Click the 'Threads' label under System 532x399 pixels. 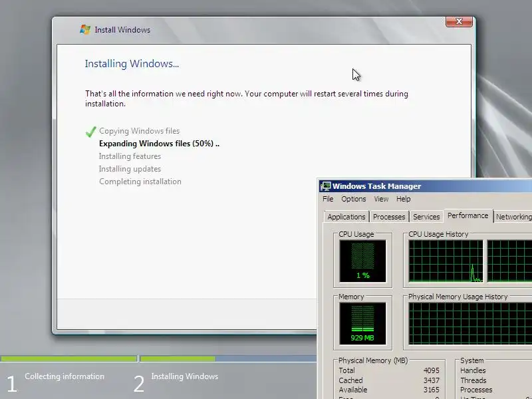point(473,380)
